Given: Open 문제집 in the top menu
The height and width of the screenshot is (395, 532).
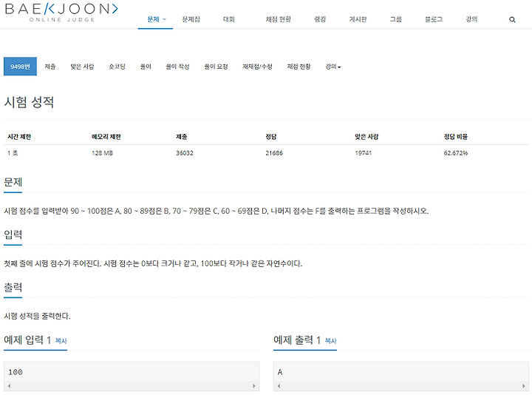Looking at the screenshot, I should point(191,19).
